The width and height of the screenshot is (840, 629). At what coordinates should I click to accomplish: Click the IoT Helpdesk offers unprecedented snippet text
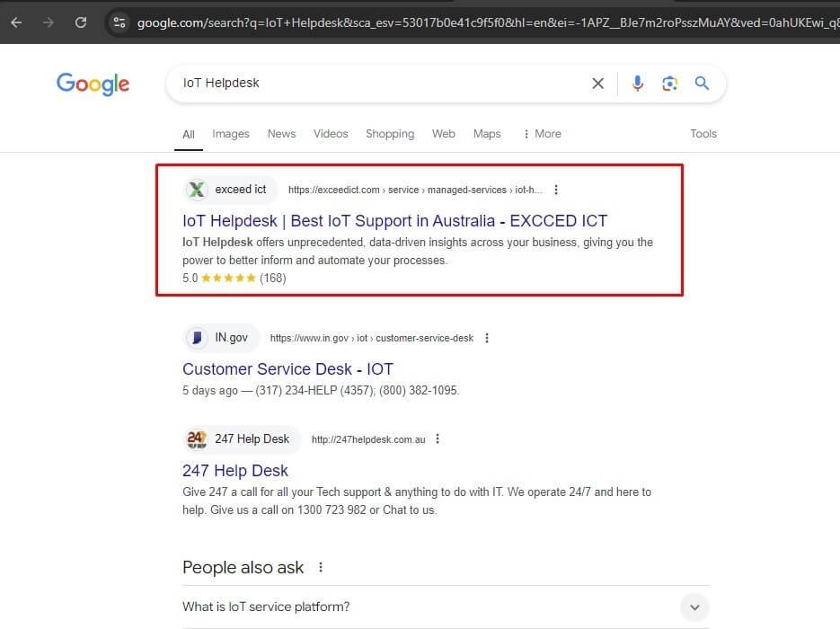pyautogui.click(x=418, y=252)
